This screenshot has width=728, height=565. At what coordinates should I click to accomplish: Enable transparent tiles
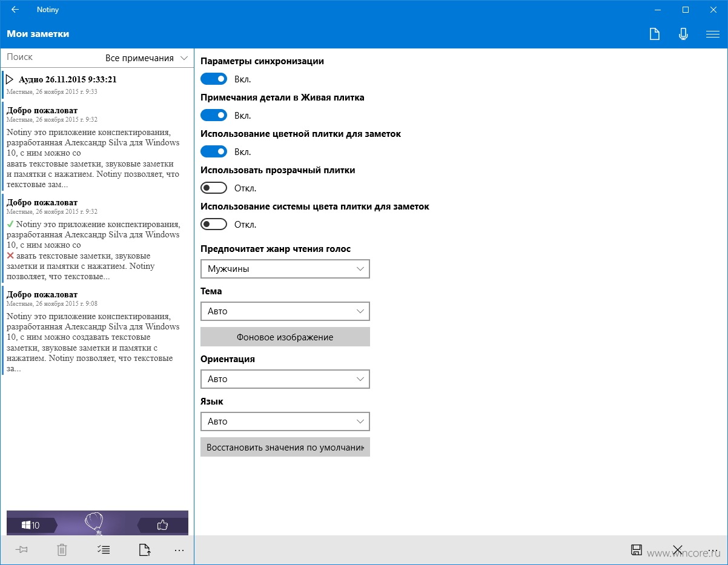(x=214, y=188)
